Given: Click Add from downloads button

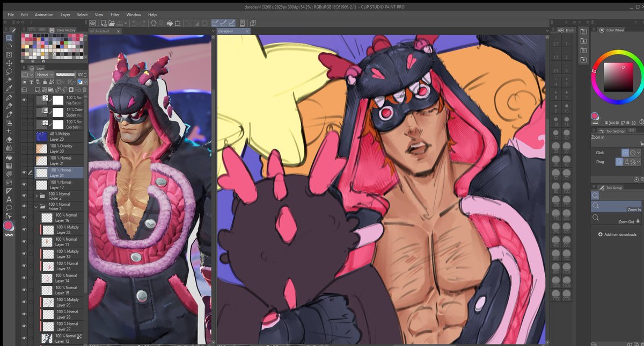Looking at the screenshot, I should (617, 234).
